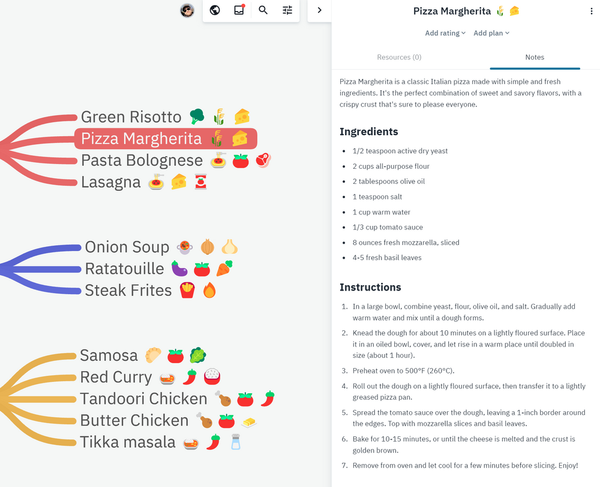This screenshot has width=600, height=487.
Task: Click the Tikka masala node
Action: tap(128, 442)
